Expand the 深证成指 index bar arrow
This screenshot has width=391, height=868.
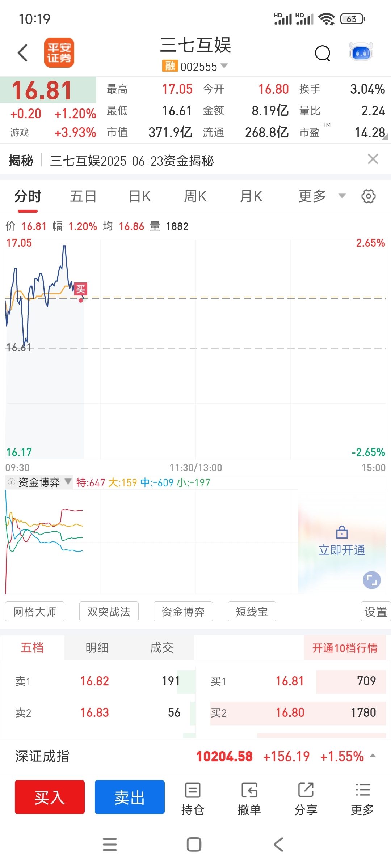[x=373, y=756]
